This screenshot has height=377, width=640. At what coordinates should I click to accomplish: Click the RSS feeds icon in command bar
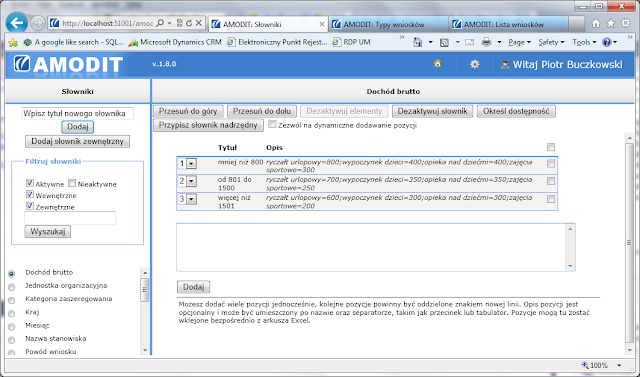click(444, 42)
